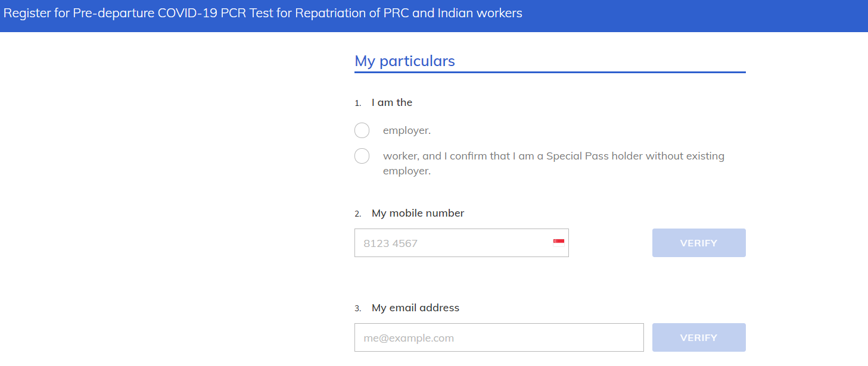Click the 'me@example.com' placeholder text

coord(408,338)
